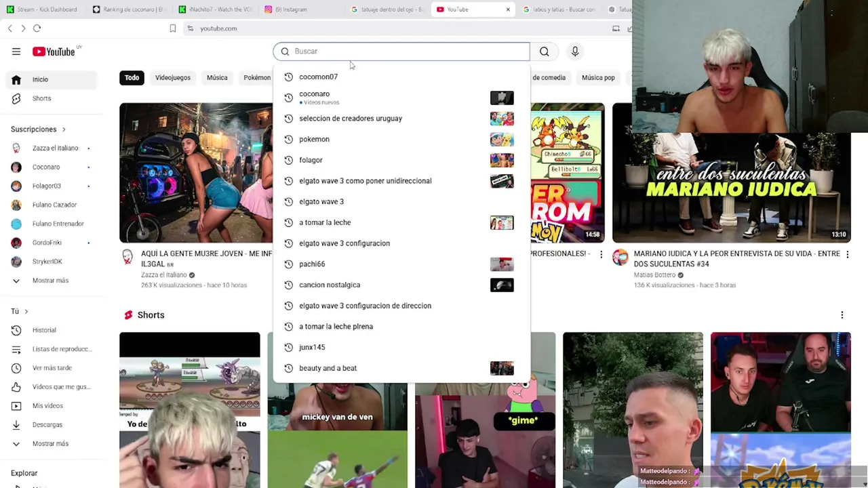
Task: Open Explorar section heading
Action: pos(24,473)
